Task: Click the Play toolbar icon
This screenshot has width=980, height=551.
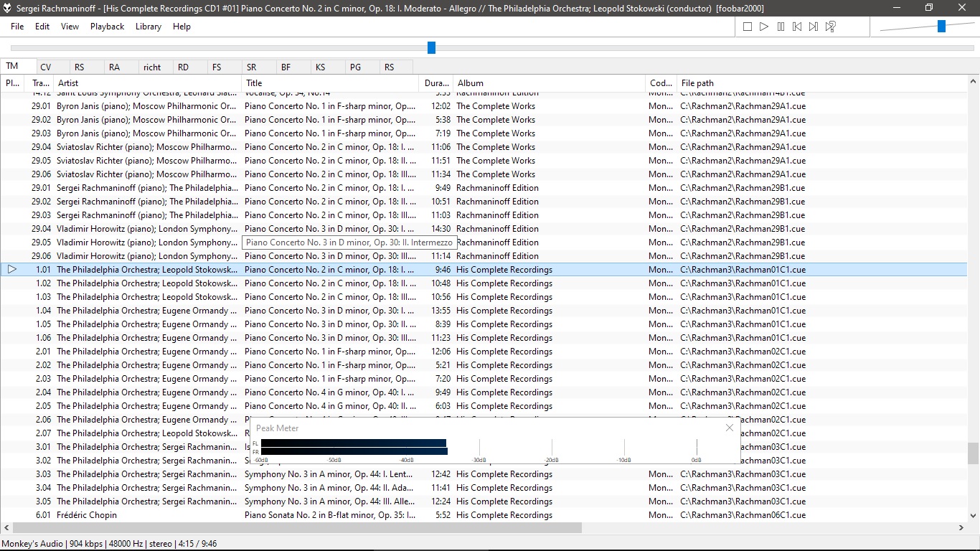Action: (x=764, y=27)
